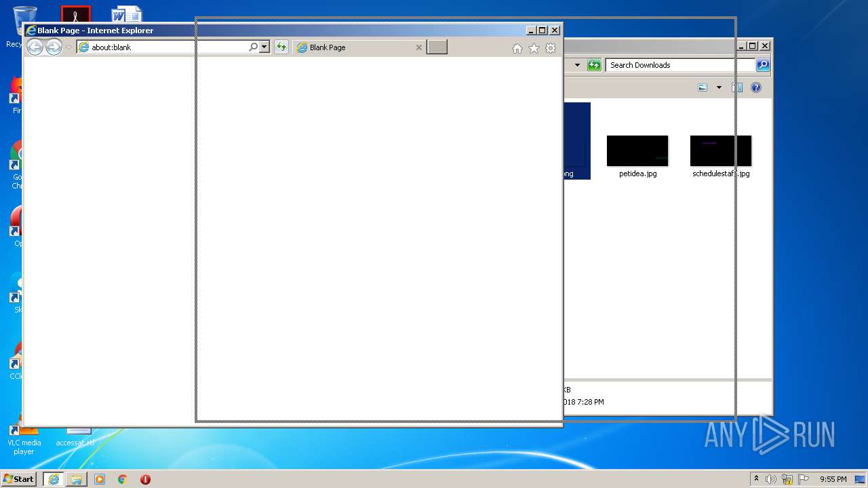Select the Adobe Reader desktop icon
The image size is (868, 488).
pos(76,14)
